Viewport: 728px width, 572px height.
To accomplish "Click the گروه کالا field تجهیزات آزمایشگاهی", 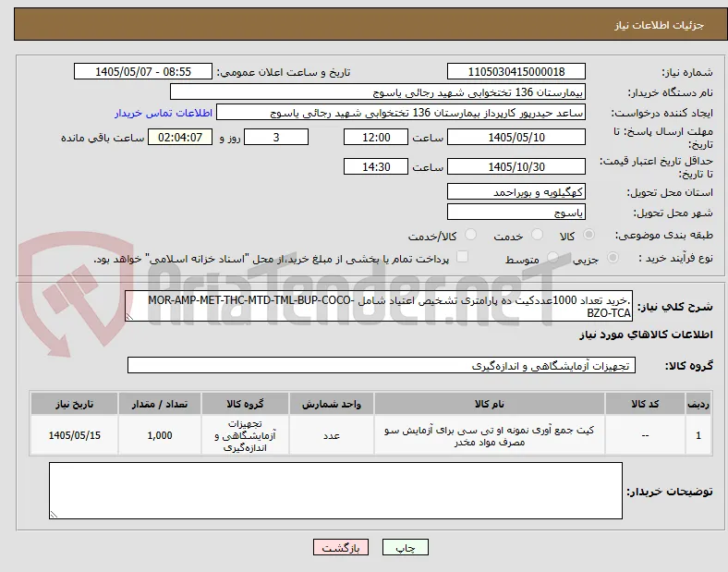I will [x=382, y=365].
